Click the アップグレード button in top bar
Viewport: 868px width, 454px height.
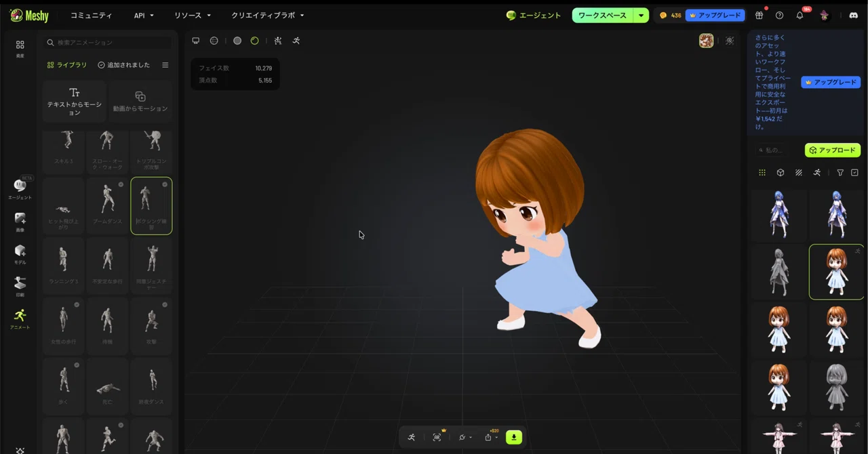715,15
